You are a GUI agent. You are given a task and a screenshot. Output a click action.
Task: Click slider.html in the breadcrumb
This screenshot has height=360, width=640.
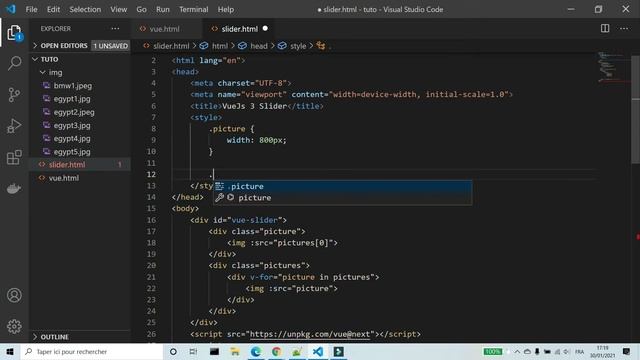(171, 46)
